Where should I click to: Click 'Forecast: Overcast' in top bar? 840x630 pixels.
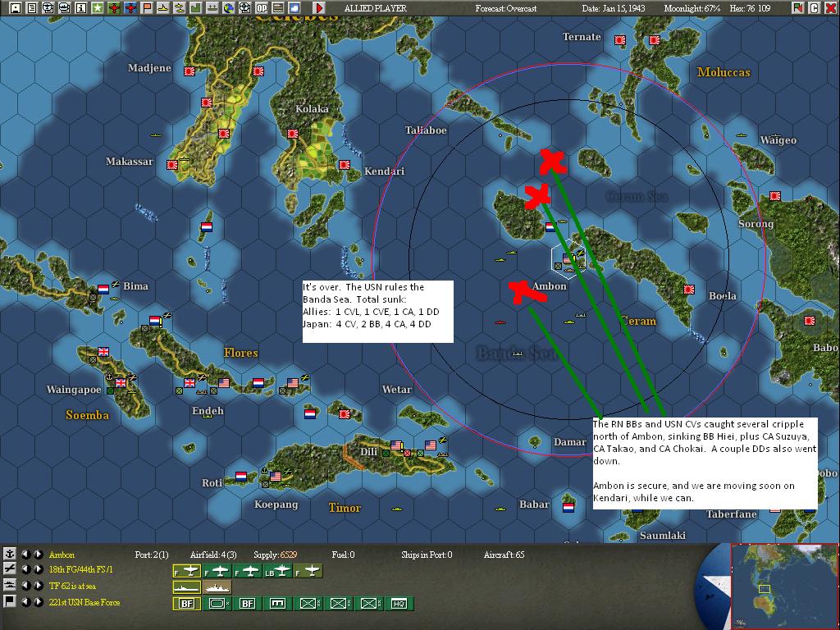point(505,8)
